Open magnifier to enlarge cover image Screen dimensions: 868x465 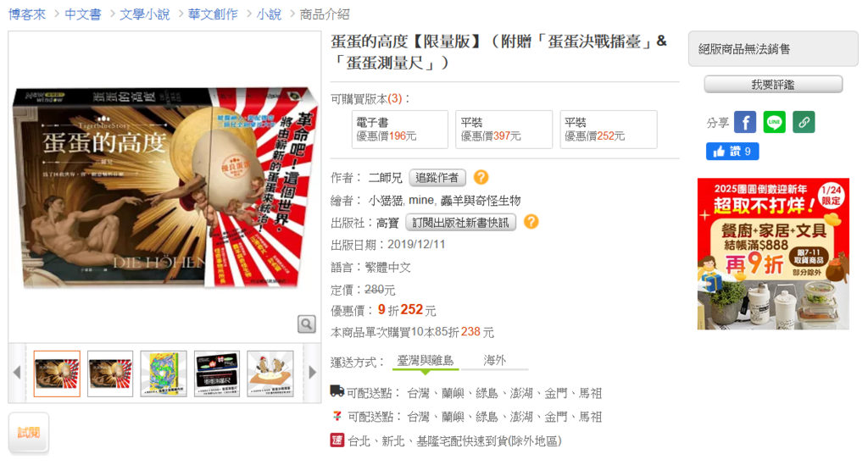coord(306,324)
